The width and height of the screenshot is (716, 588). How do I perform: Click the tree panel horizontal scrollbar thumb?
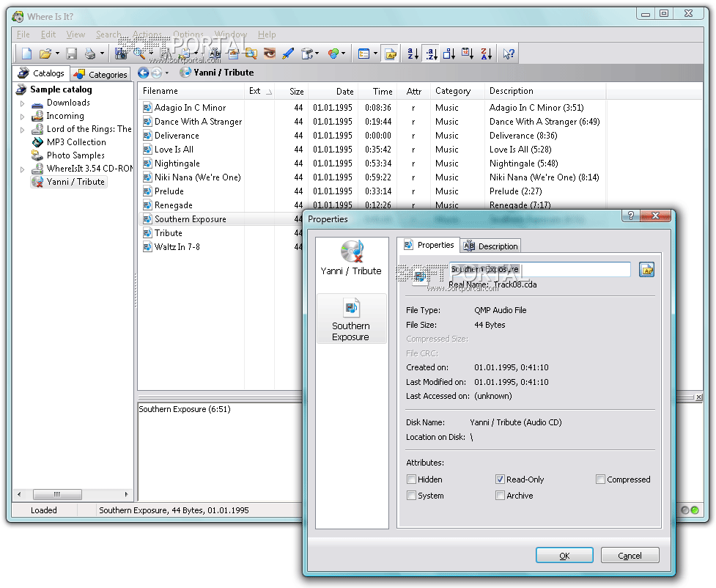pyautogui.click(x=57, y=494)
